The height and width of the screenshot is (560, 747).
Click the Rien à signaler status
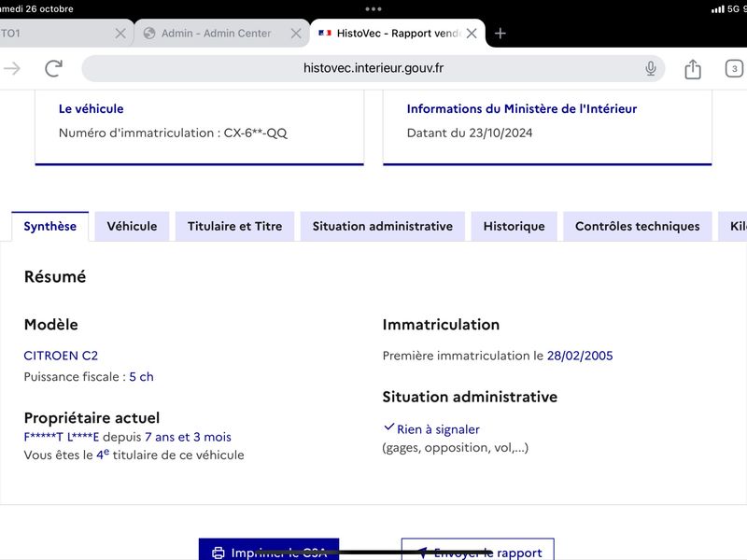coord(438,429)
